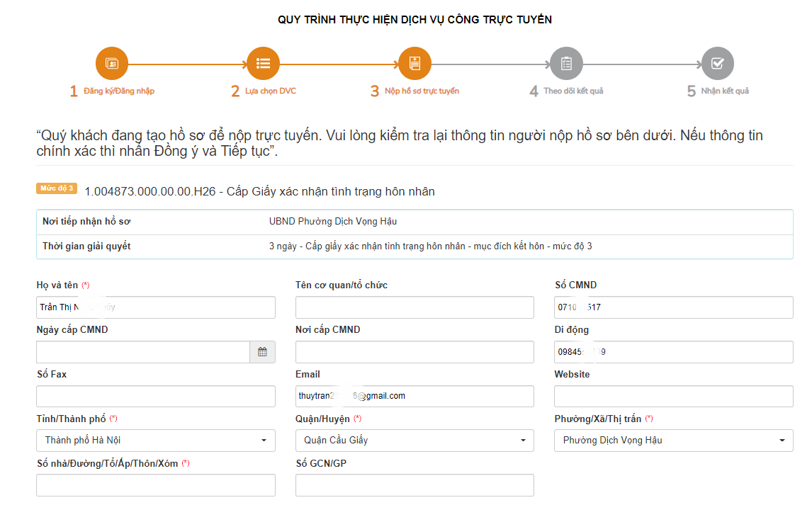Click the Lựa chọn DVC list icon
Screen dimensions: 812x505
(263, 64)
